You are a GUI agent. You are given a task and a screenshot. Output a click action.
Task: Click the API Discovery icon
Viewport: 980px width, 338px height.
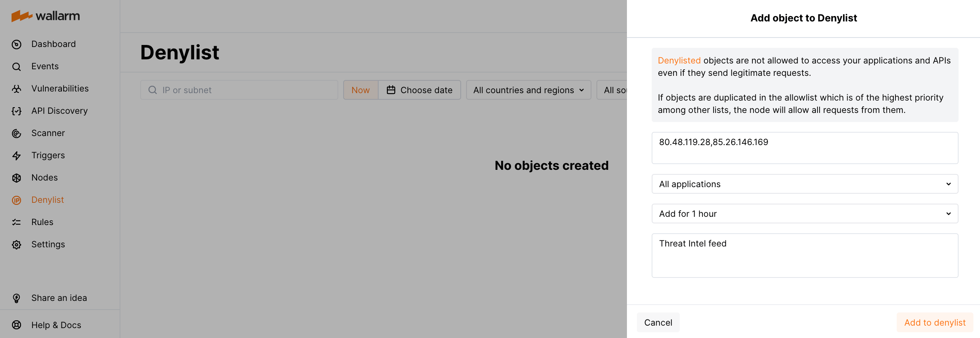(x=16, y=111)
